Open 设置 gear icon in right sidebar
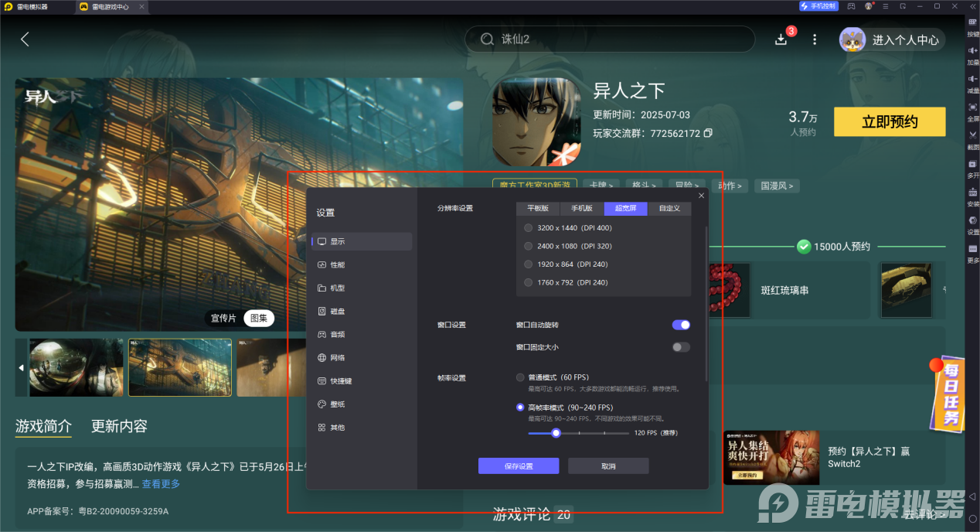Screen dimensions: 980x532 tap(973, 224)
